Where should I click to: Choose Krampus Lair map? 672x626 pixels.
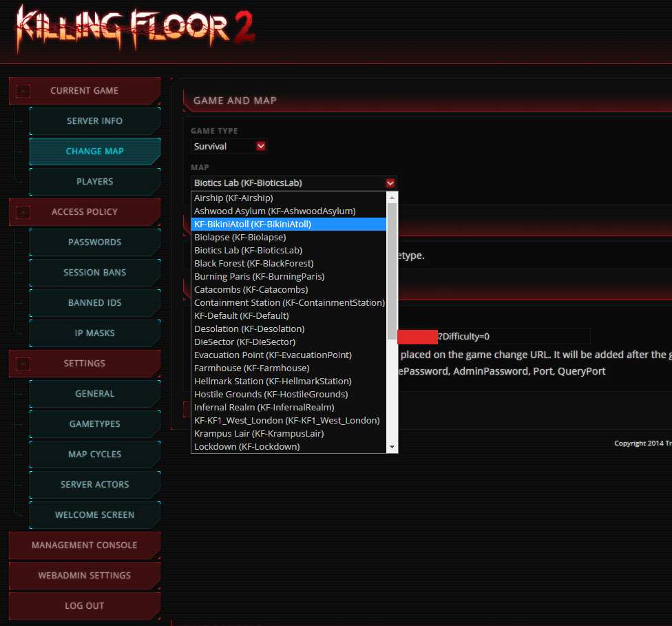[288, 433]
